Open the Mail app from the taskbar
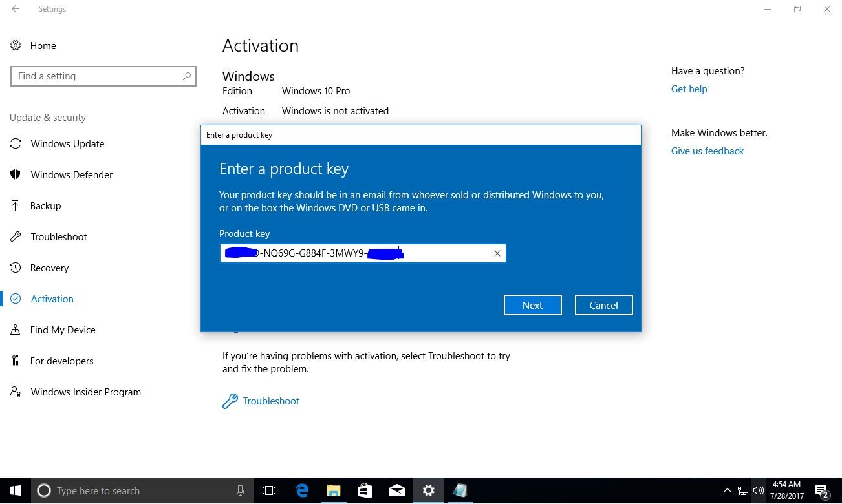This screenshot has height=504, width=842. pos(397,491)
